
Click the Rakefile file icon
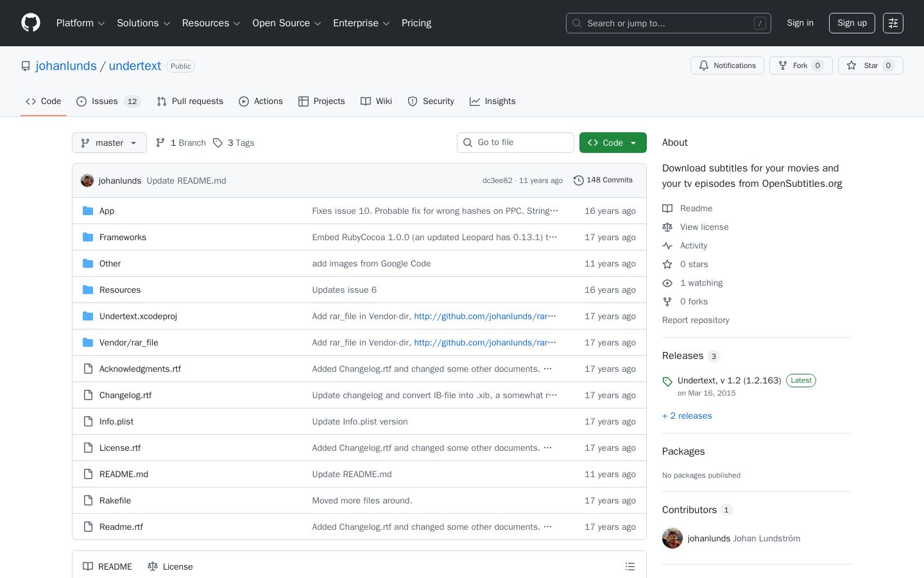(88, 500)
